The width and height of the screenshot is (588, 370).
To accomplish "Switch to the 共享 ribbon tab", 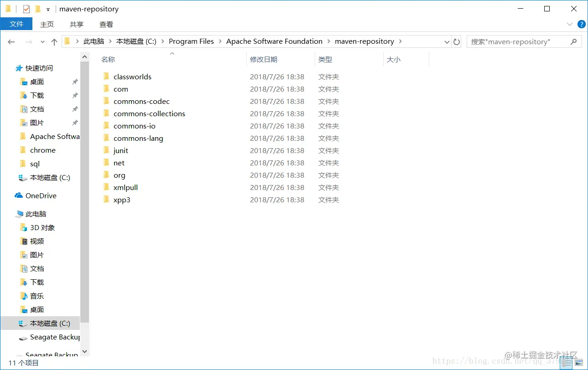I will 77,24.
